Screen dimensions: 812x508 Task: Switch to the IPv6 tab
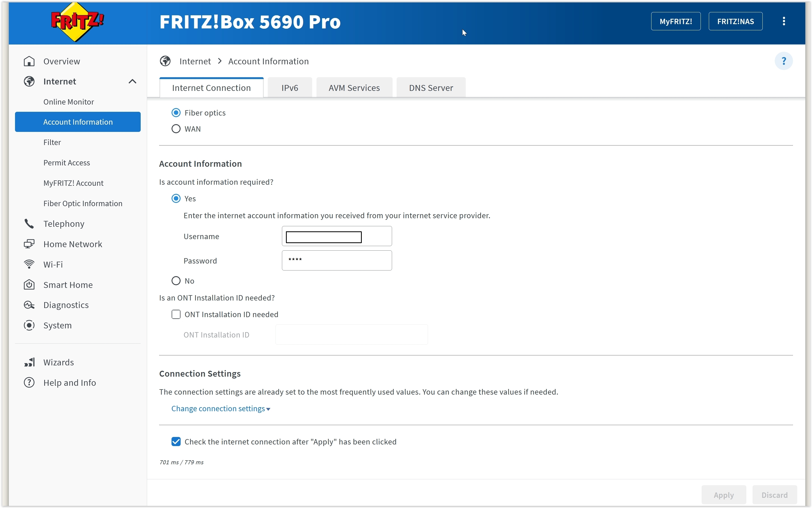[290, 88]
